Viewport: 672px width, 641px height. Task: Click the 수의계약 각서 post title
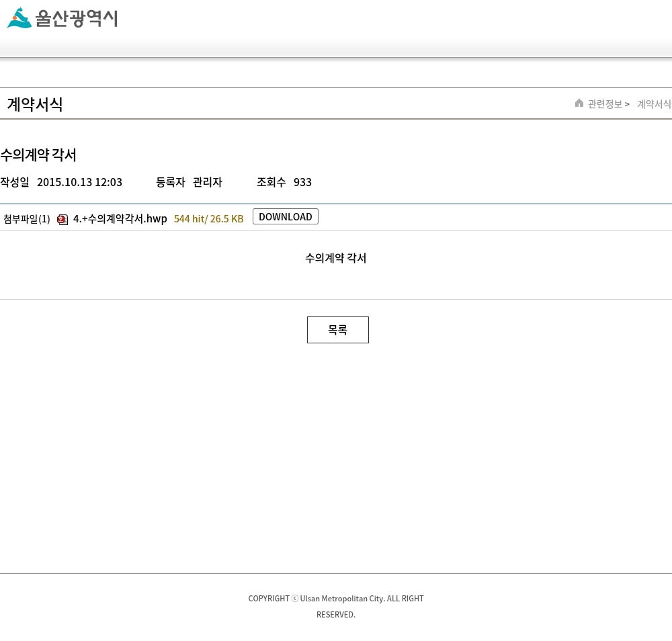coord(38,155)
